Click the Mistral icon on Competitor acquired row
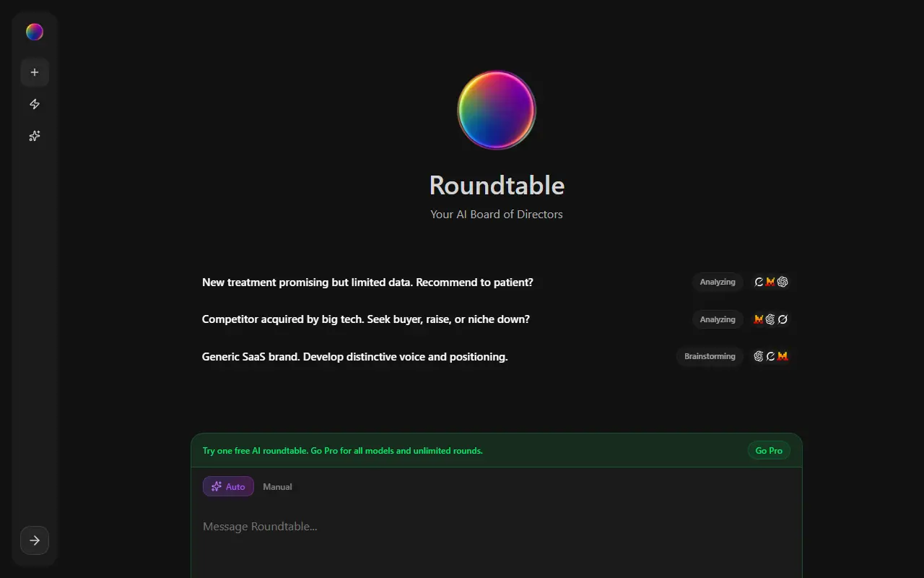Screen dimensions: 924x578 (759, 319)
